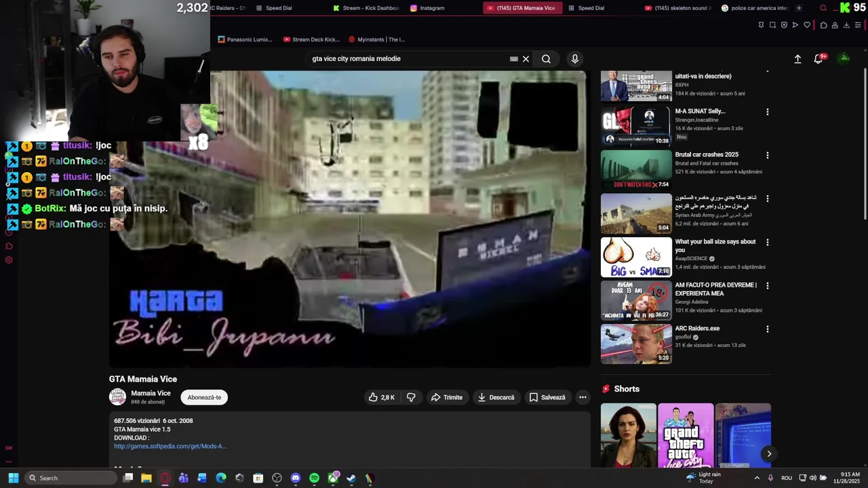Open browser extensions cube icon
The height and width of the screenshot is (488, 868).
pos(823,25)
